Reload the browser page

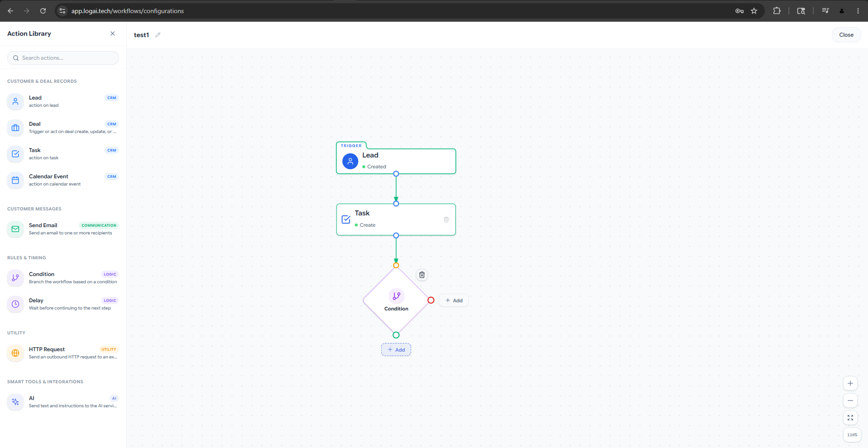coord(43,11)
